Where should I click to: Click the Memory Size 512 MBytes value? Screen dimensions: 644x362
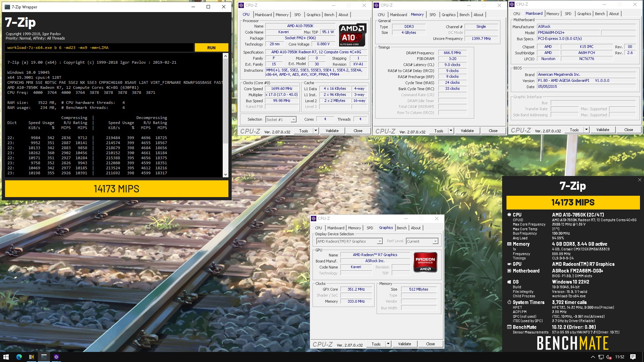tap(419, 289)
